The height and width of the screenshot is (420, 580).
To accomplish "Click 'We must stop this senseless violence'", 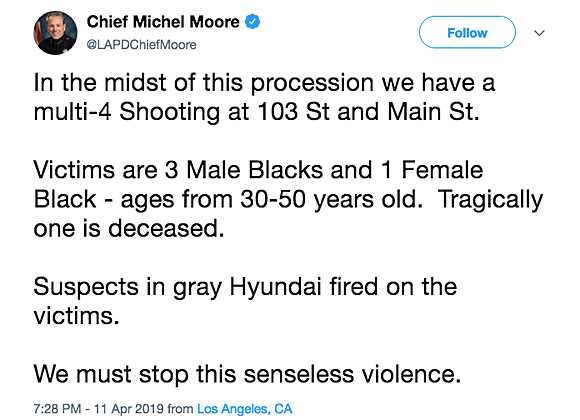I will tap(247, 374).
